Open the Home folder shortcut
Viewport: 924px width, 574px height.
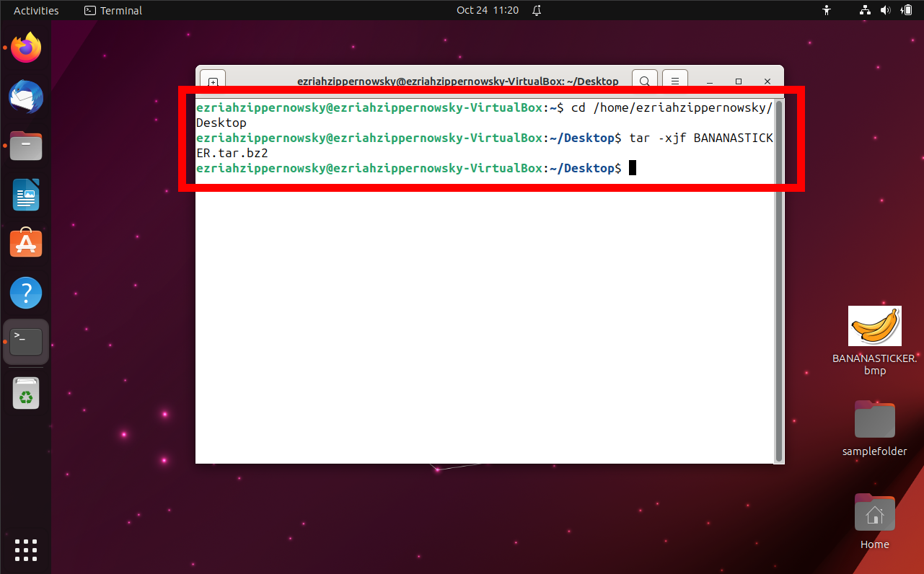click(x=874, y=513)
